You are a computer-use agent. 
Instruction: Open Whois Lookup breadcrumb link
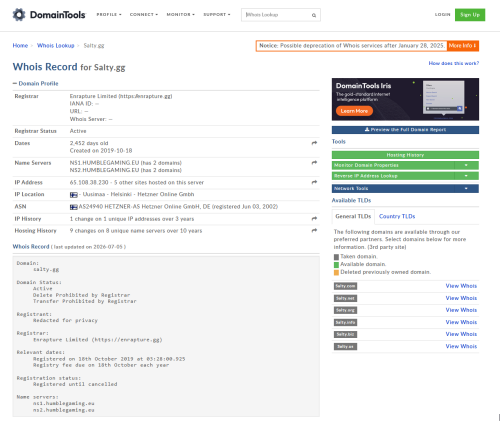pyautogui.click(x=56, y=45)
